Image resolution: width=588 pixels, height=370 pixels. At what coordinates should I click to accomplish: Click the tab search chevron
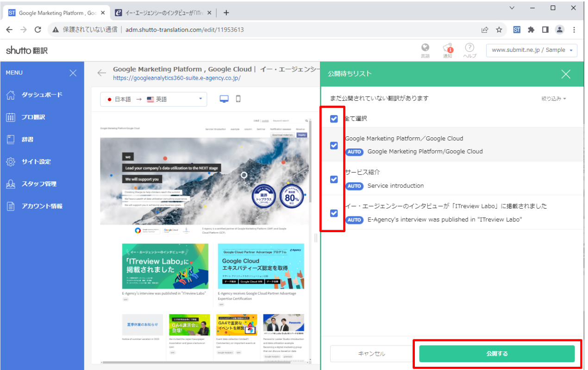512,8
